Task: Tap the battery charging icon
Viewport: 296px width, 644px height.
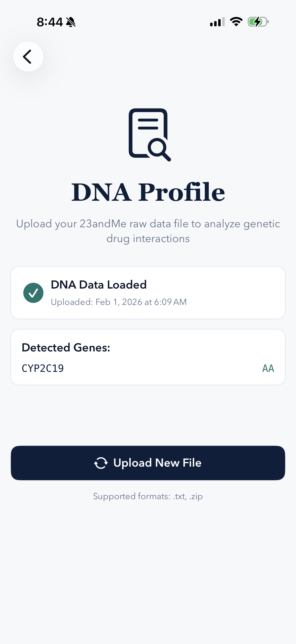Action: coord(258,22)
